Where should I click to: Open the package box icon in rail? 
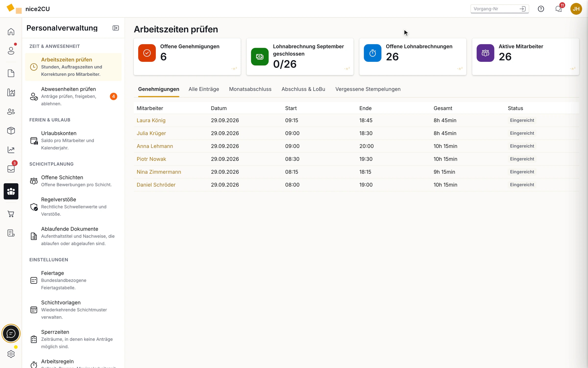click(x=11, y=131)
